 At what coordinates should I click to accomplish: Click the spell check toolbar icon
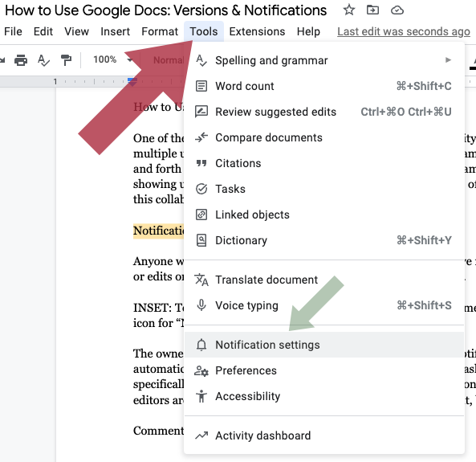43,60
